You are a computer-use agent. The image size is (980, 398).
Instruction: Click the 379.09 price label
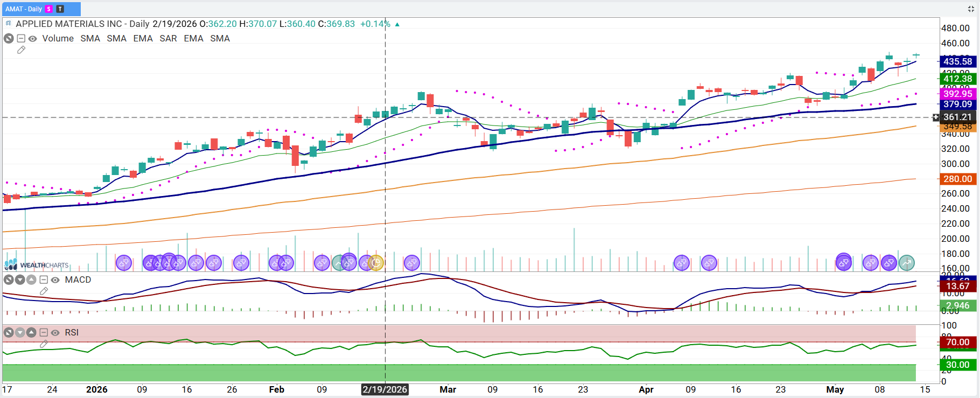(x=958, y=104)
